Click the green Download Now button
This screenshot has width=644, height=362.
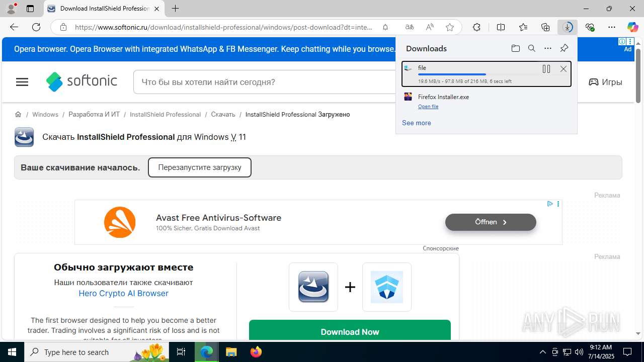(350, 330)
